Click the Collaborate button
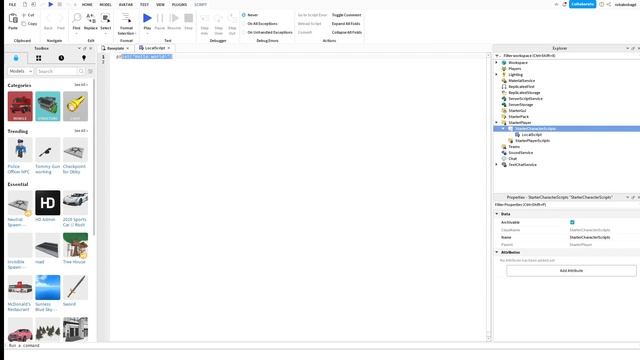 coord(582,4)
